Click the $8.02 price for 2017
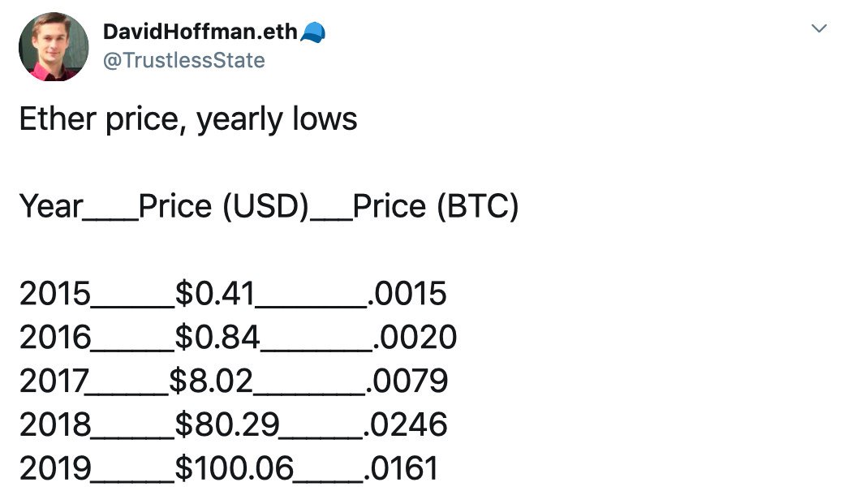The width and height of the screenshot is (848, 504). [x=211, y=381]
